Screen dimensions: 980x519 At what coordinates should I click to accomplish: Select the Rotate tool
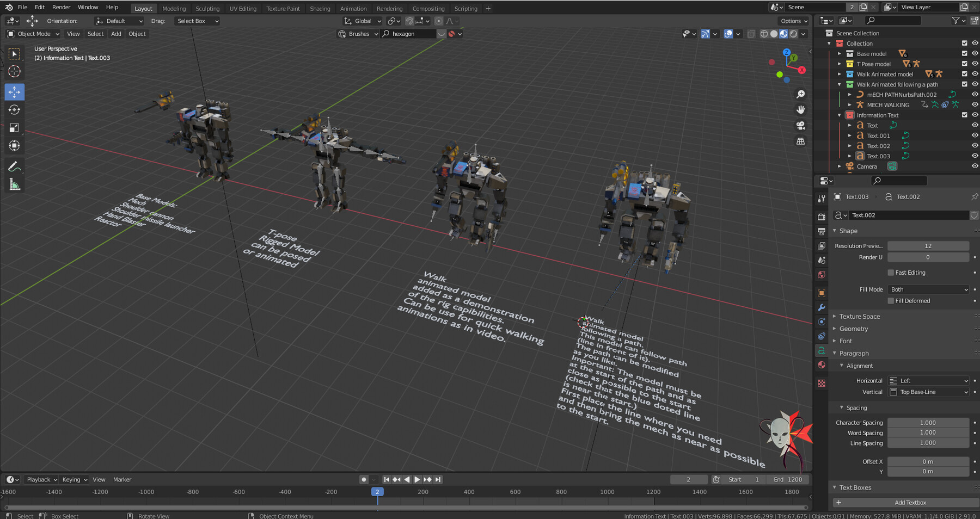[x=14, y=109]
